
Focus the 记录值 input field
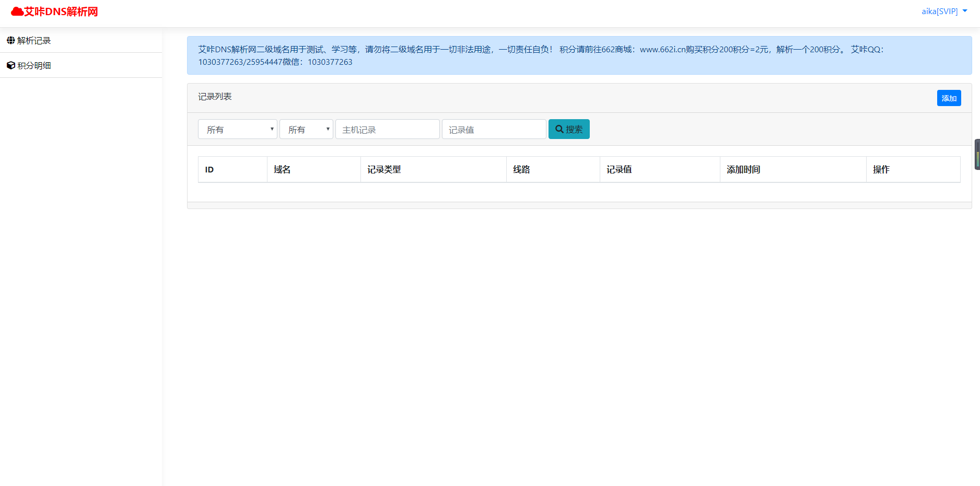(493, 129)
